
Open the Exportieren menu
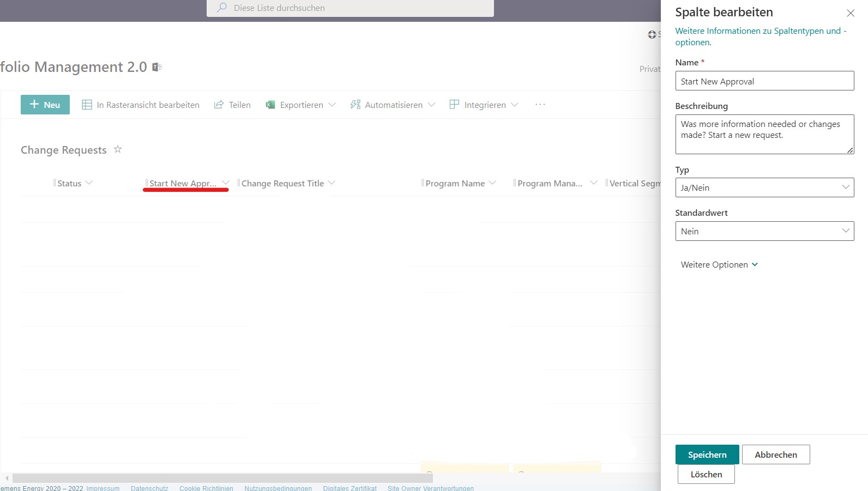click(300, 105)
